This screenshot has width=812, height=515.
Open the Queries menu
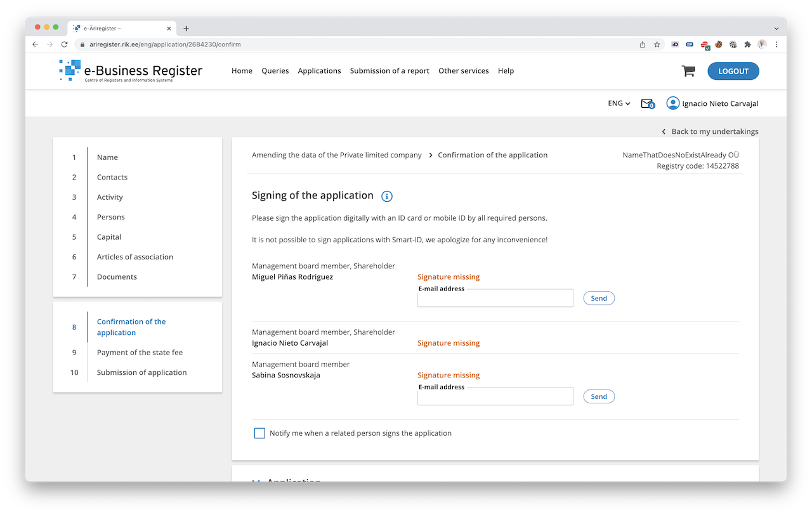pyautogui.click(x=275, y=71)
